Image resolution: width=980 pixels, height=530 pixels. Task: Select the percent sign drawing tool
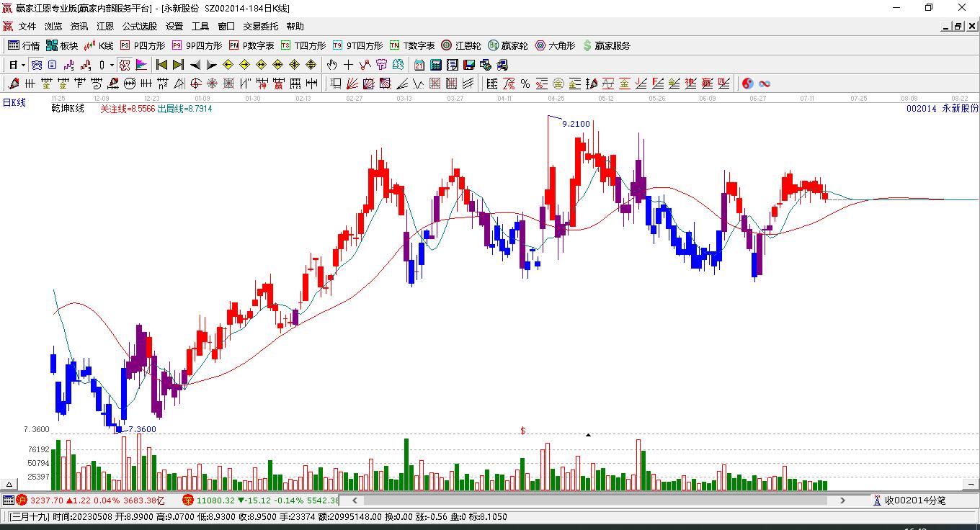tap(525, 84)
